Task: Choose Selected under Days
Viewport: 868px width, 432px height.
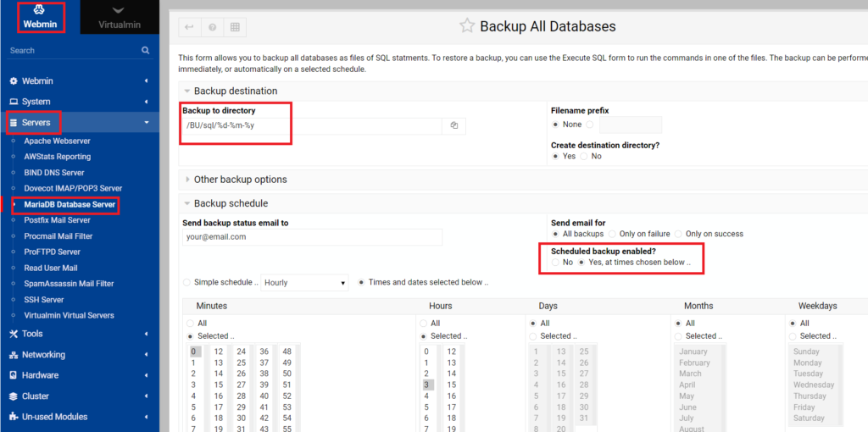Action: pyautogui.click(x=533, y=335)
